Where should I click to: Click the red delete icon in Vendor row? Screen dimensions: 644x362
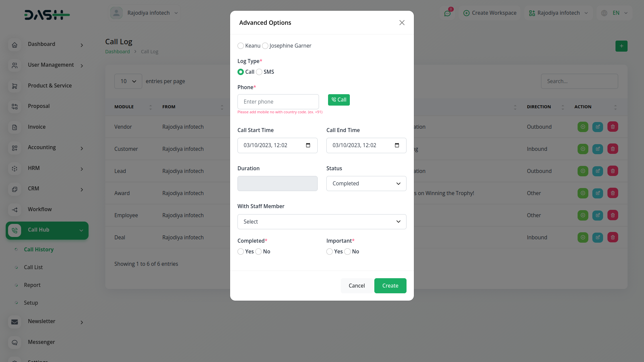click(612, 127)
